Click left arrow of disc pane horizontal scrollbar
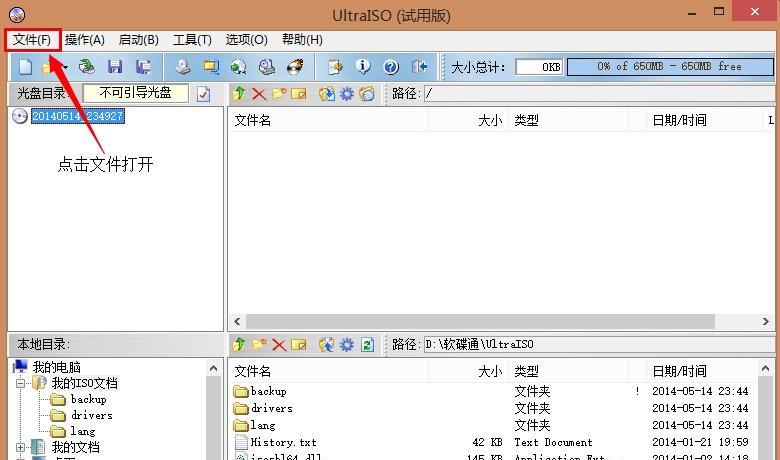780x460 pixels. click(x=237, y=322)
